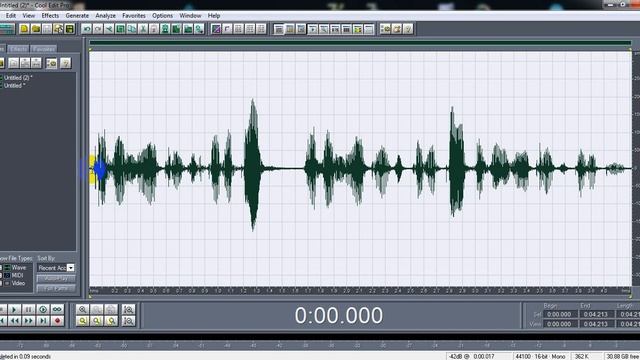The image size is (640, 360).
Task: Open a file with the folder toolbar icon
Action: coord(36,29)
